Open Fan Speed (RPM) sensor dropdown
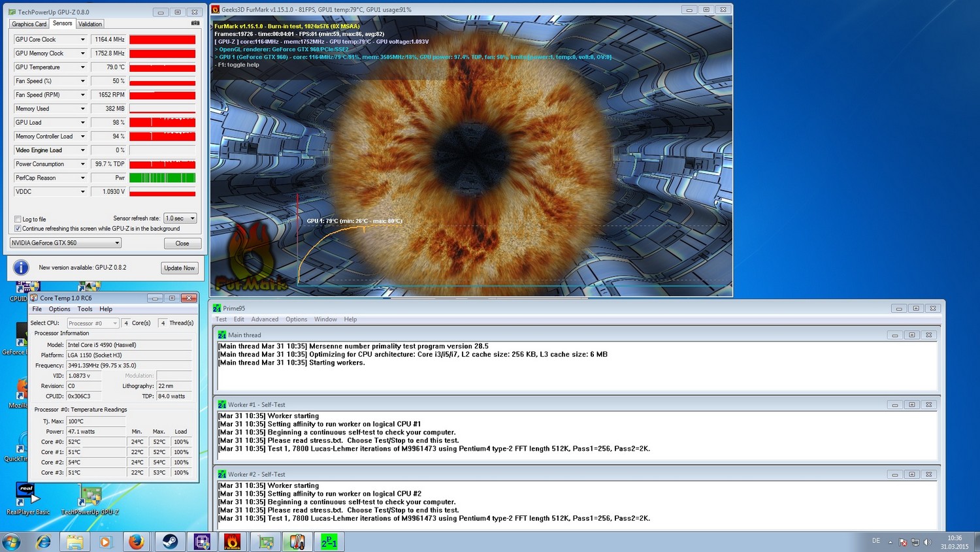The image size is (980, 552). 82,95
